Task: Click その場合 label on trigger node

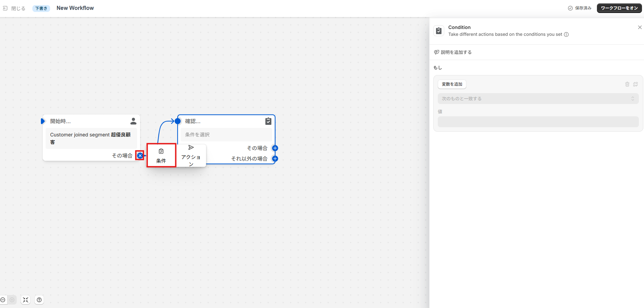Action: coord(122,156)
